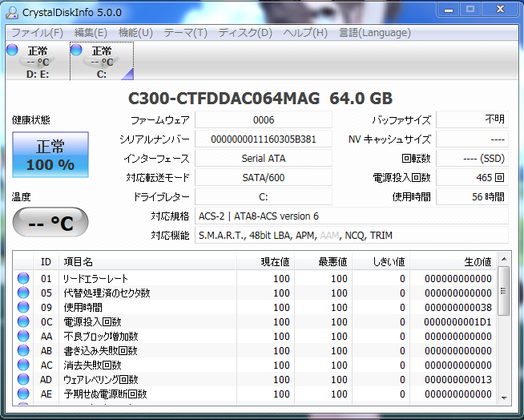Click raw value 0000000001D1
This screenshot has width=524, height=420.
point(457,321)
